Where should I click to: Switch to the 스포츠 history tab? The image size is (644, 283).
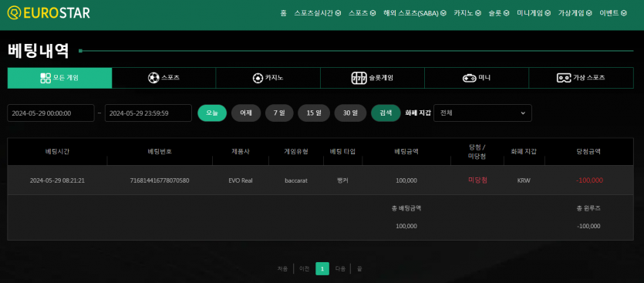(x=164, y=78)
